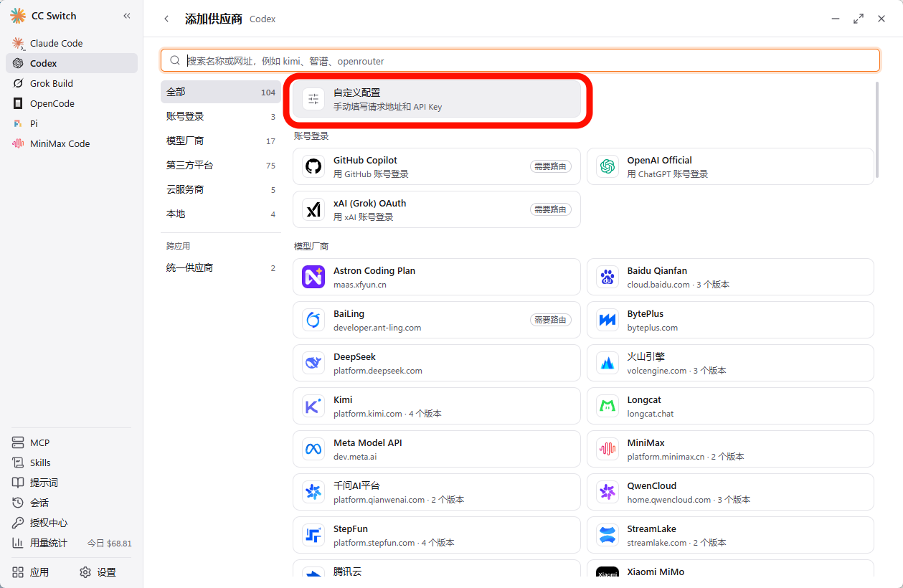Collapse the sidebar with double chevron
The image size is (903, 588).
tap(127, 16)
